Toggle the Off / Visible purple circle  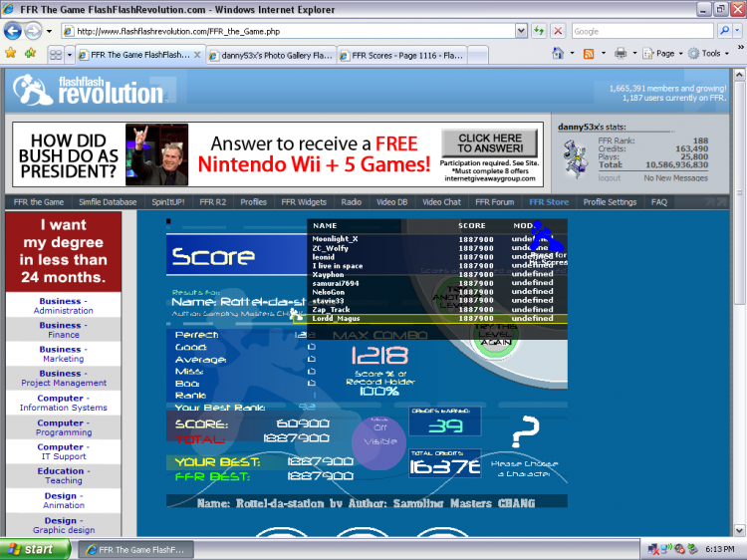379,442
